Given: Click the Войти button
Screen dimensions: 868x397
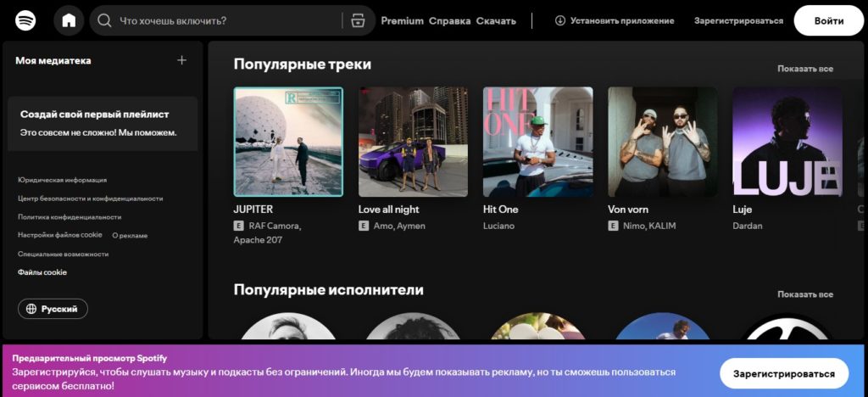Looking at the screenshot, I should tap(829, 20).
